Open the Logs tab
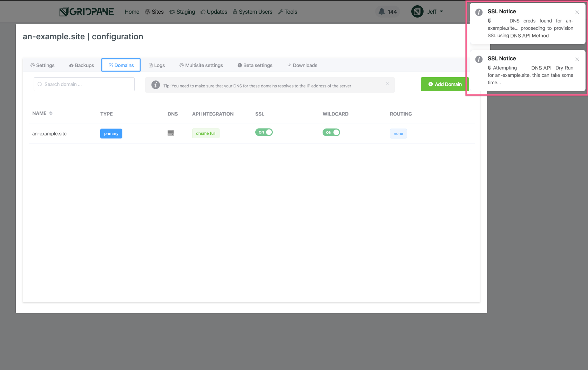 click(157, 65)
